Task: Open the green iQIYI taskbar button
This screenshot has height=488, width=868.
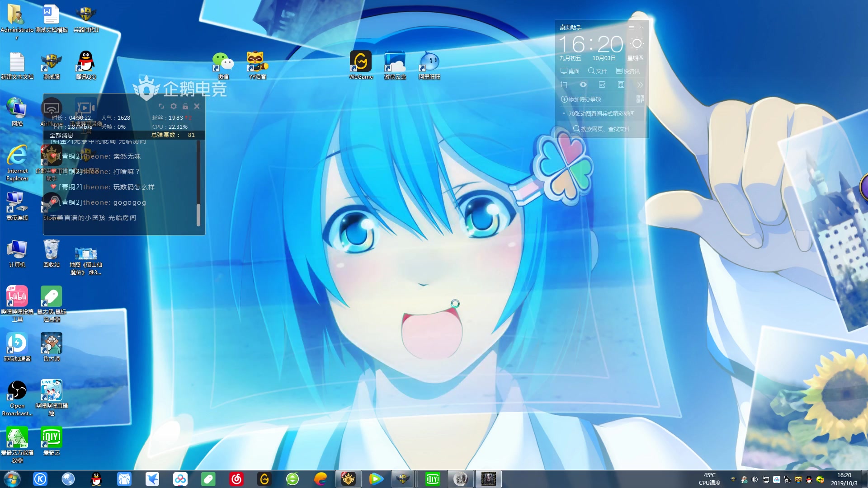Action: [432, 479]
